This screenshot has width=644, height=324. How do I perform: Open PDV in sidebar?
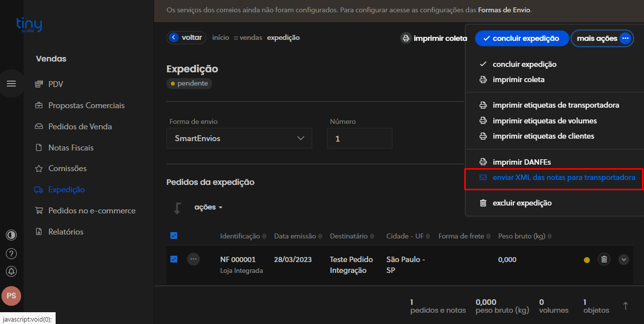(49, 84)
